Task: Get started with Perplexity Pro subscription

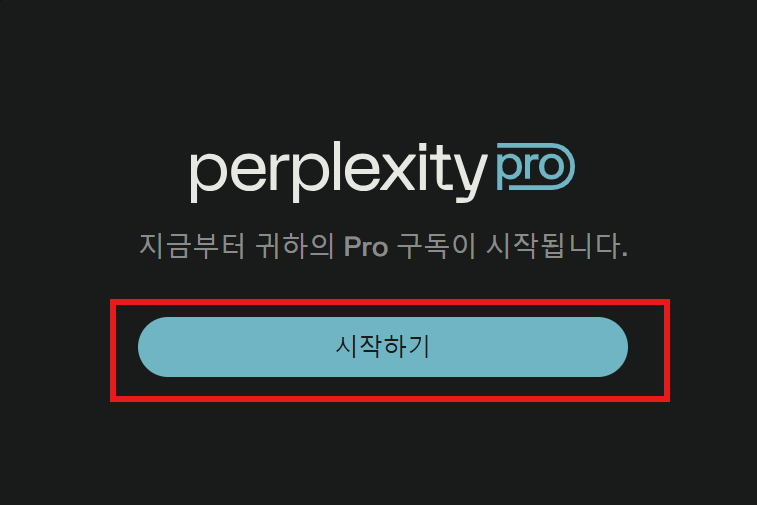Action: click(x=383, y=347)
